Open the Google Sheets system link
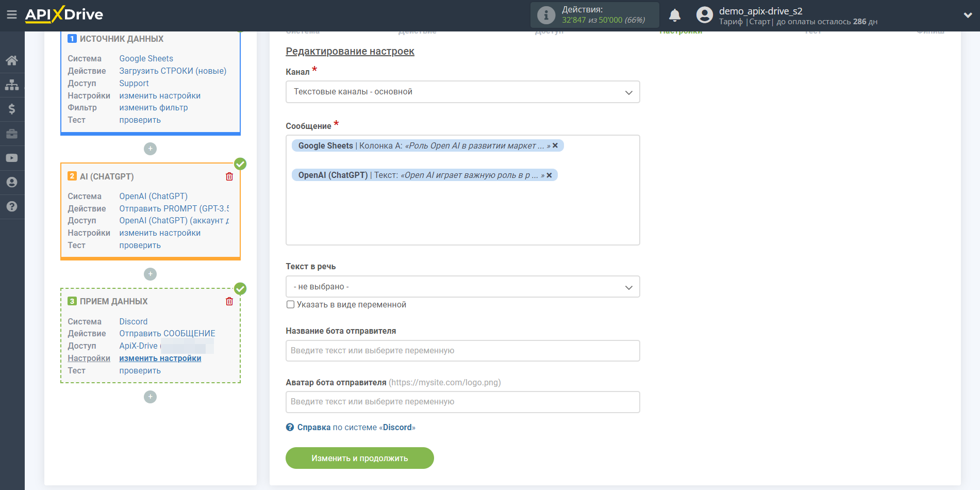 pyautogui.click(x=146, y=58)
